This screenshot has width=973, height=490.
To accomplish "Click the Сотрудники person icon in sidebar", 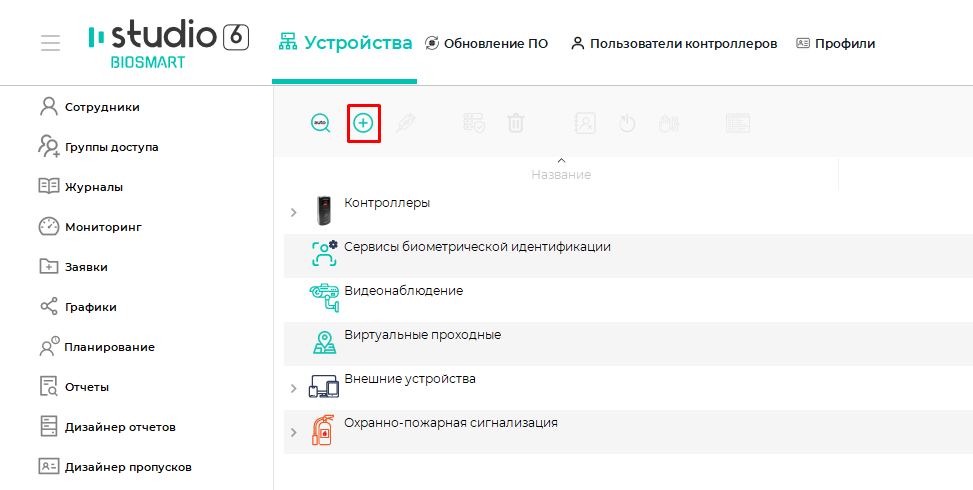I will 48,107.
